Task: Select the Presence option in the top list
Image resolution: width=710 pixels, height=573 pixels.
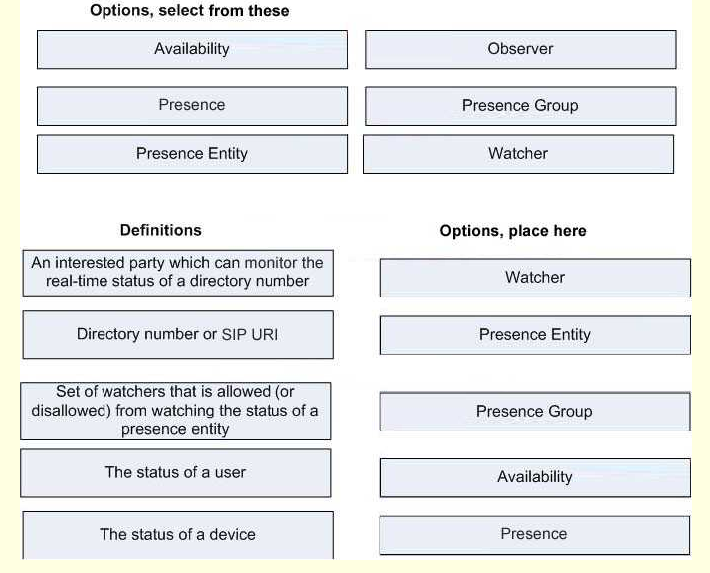Action: (x=192, y=106)
